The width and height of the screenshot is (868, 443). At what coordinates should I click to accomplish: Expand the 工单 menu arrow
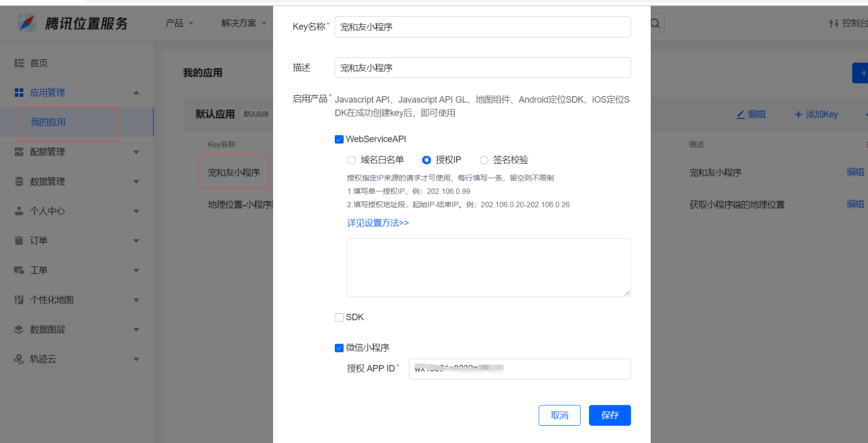click(x=137, y=270)
